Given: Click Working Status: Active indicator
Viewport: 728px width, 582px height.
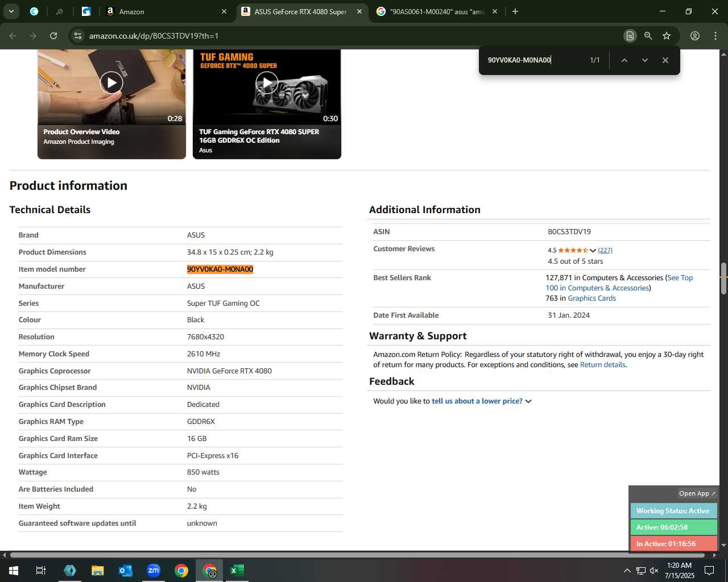Looking at the screenshot, I should pyautogui.click(x=673, y=511).
